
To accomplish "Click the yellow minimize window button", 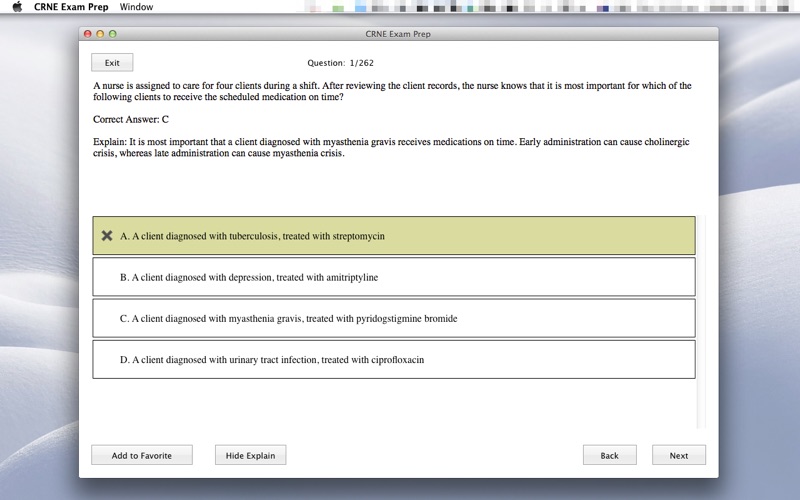I will (100, 34).
